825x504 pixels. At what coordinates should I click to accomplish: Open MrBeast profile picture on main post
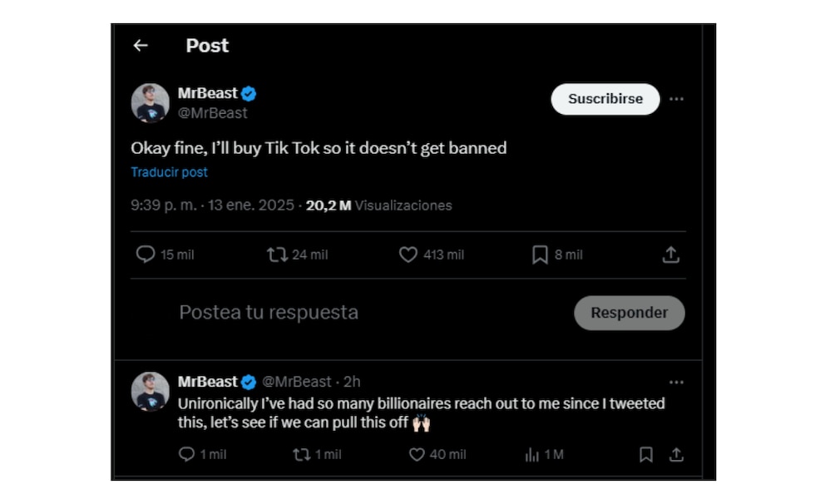click(x=151, y=103)
